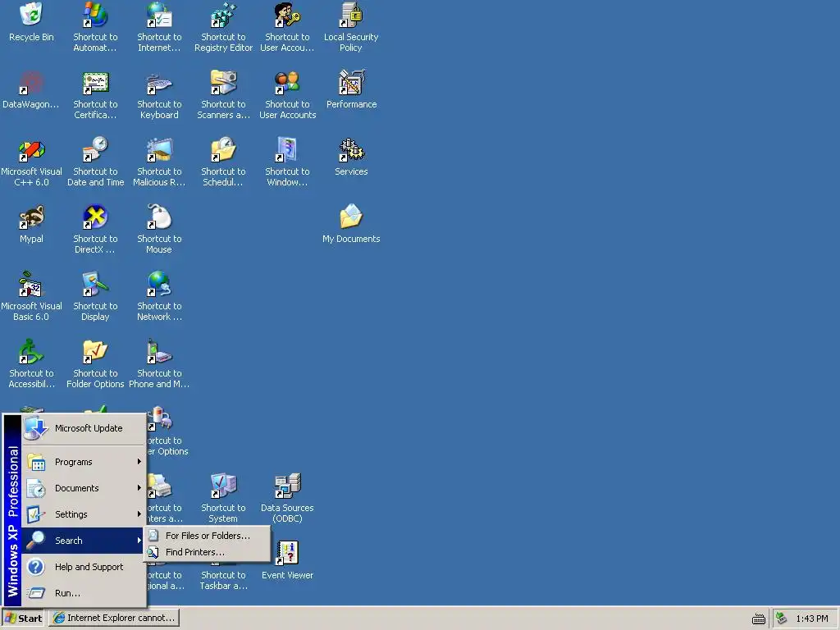Screen dimensions: 840x630
Task: Expand the Documents submenu arrow
Action: (x=139, y=487)
